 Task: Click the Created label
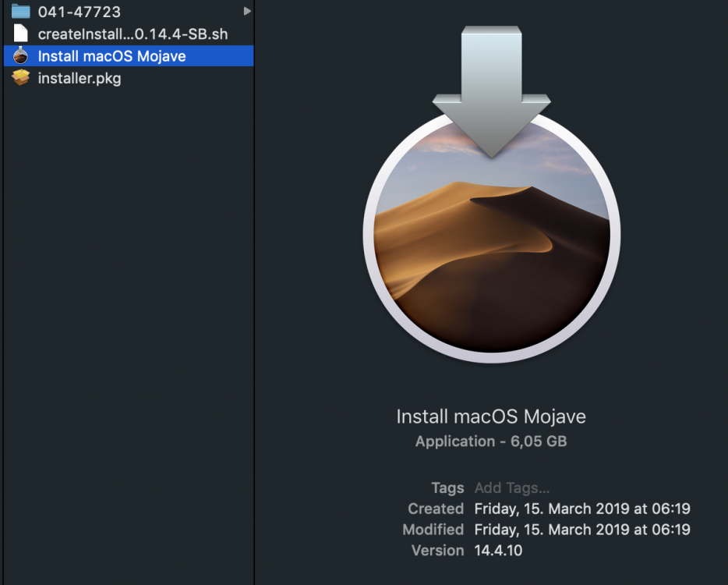coord(436,509)
